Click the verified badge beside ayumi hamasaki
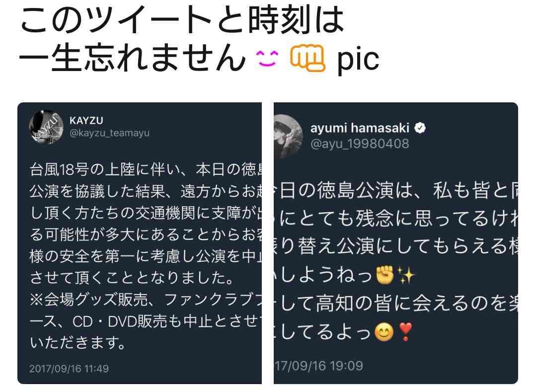 [x=420, y=128]
